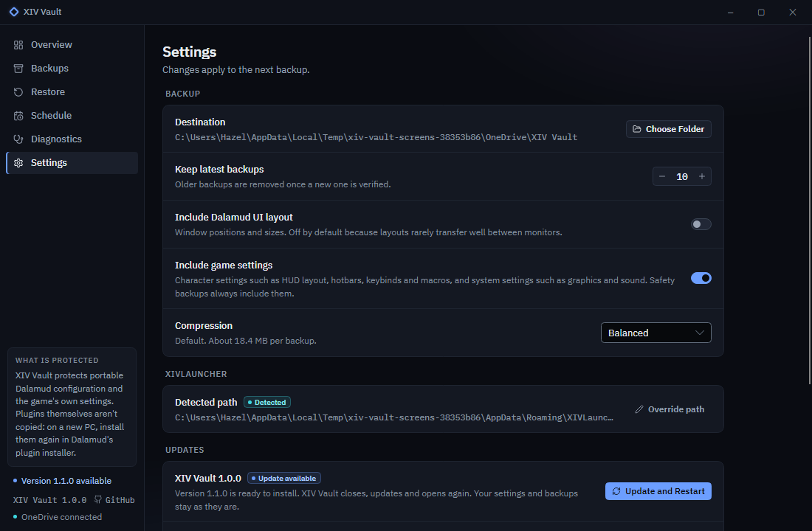Open the Diagnostics page
812x531 pixels.
(72, 139)
